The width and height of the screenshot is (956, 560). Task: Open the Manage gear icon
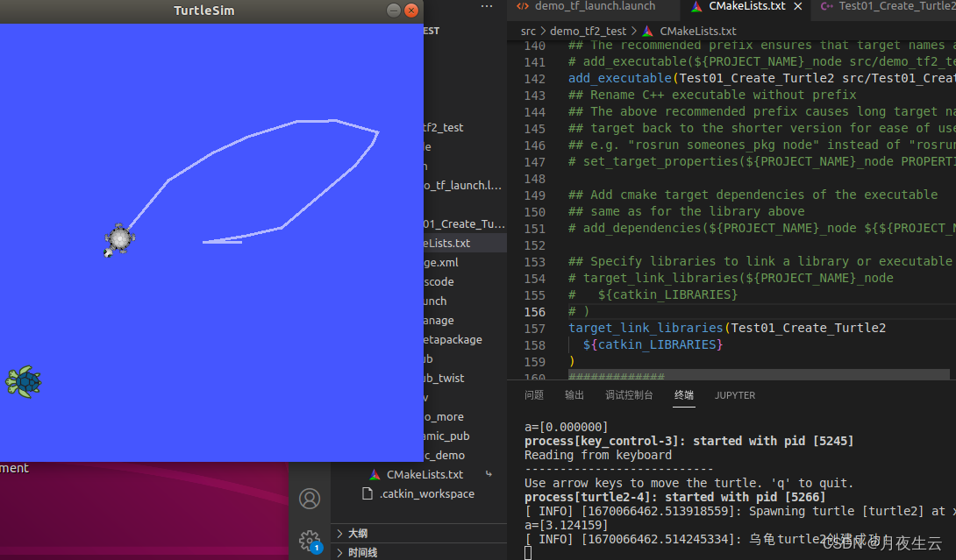click(310, 541)
